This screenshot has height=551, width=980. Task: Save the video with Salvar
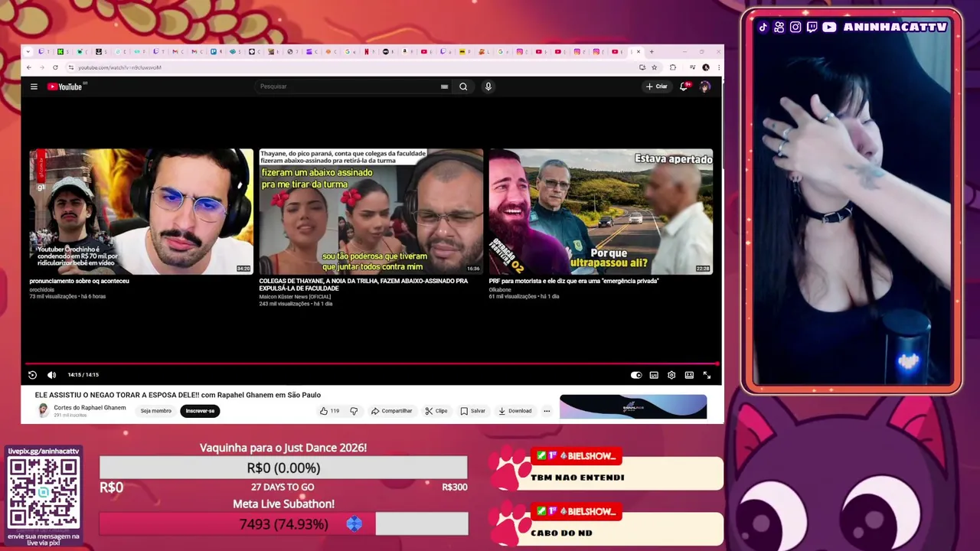pyautogui.click(x=472, y=411)
